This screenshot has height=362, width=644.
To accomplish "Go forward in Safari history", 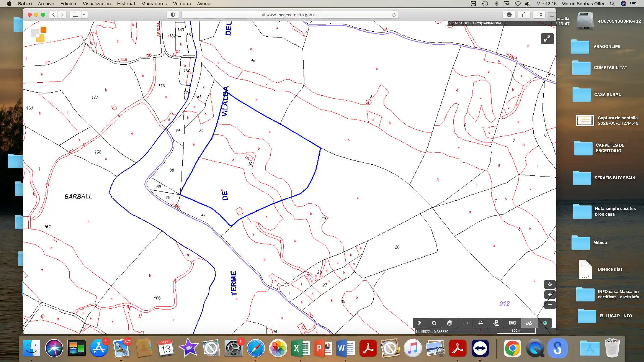I will point(62,15).
